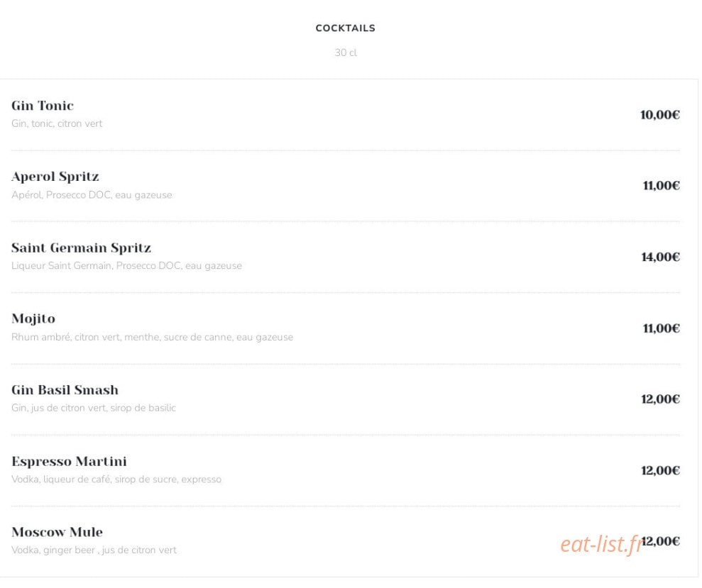Select the Gin Basil Smash title
The height and width of the screenshot is (588, 702).
click(x=65, y=390)
